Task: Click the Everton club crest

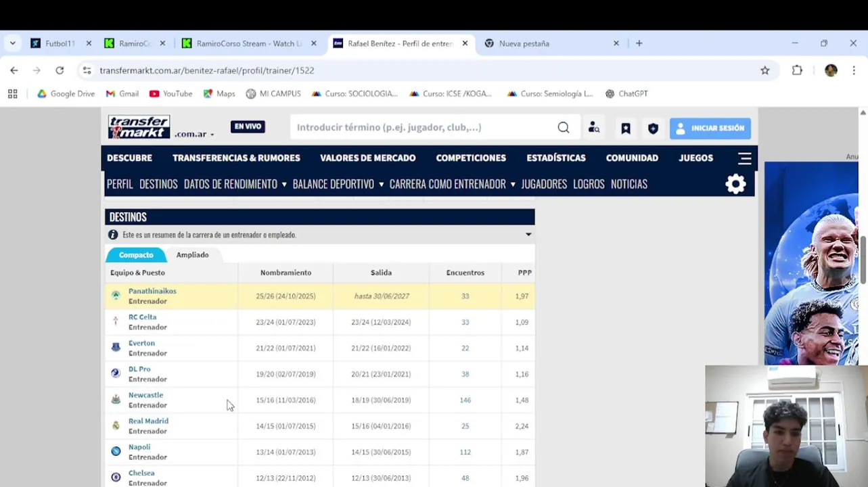Action: pyautogui.click(x=116, y=348)
